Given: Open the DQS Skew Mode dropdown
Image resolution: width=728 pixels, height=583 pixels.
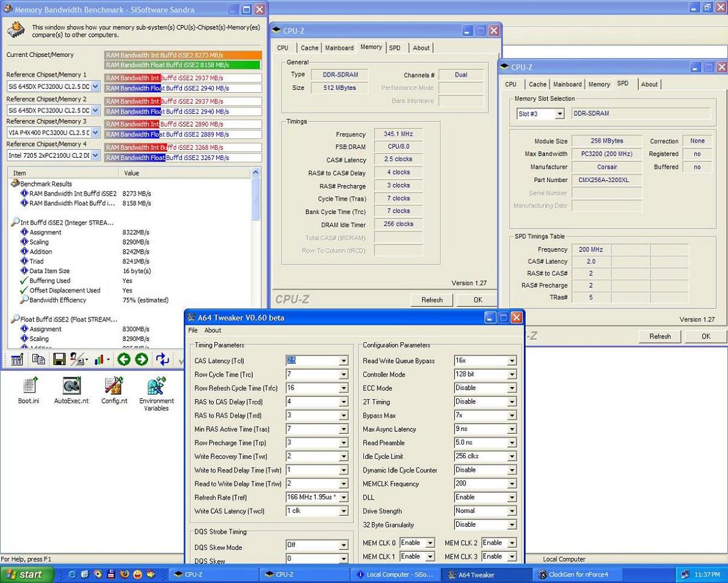Looking at the screenshot, I should click(x=343, y=545).
